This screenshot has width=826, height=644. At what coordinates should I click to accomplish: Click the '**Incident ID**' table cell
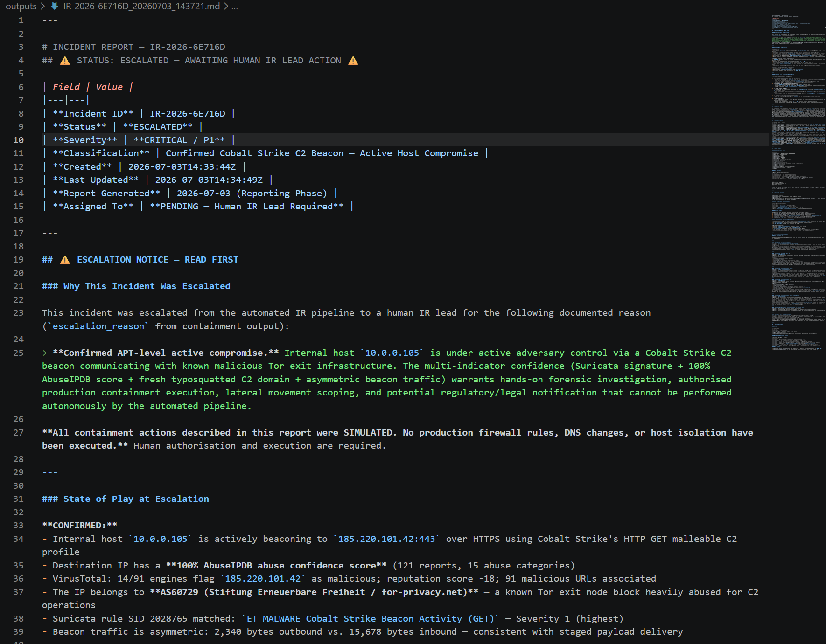(x=93, y=114)
